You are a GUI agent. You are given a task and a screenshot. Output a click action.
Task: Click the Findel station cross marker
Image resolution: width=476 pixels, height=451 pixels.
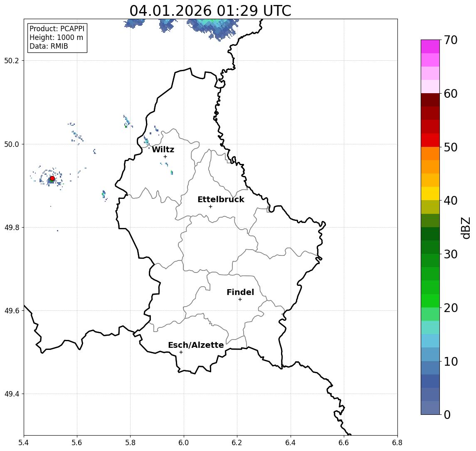[240, 300]
